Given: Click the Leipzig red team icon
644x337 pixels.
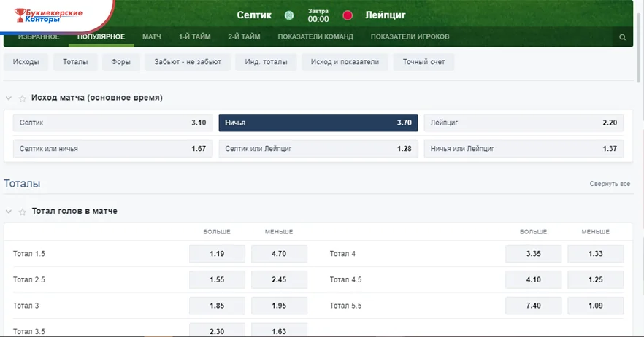Looking at the screenshot, I should (348, 15).
